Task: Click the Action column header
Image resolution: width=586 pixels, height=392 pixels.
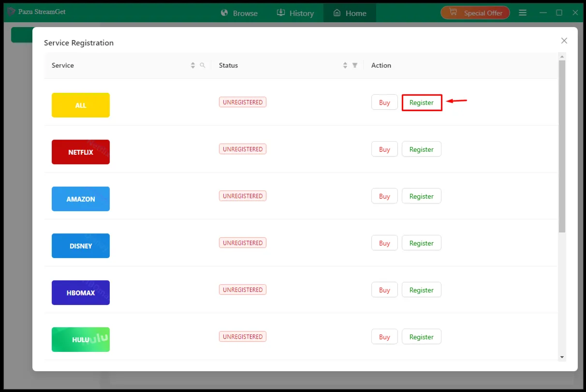Action: (x=460, y=65)
